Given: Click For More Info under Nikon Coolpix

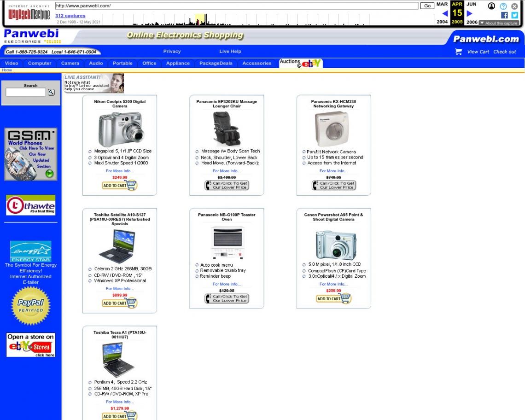Looking at the screenshot, I should [120, 171].
